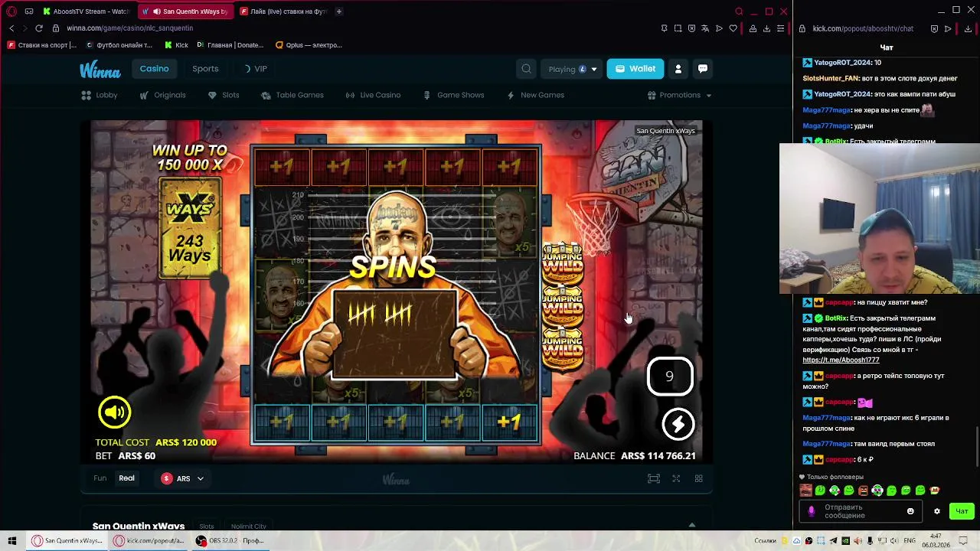Go to the Casino section
The image size is (980, 551).
[154, 69]
